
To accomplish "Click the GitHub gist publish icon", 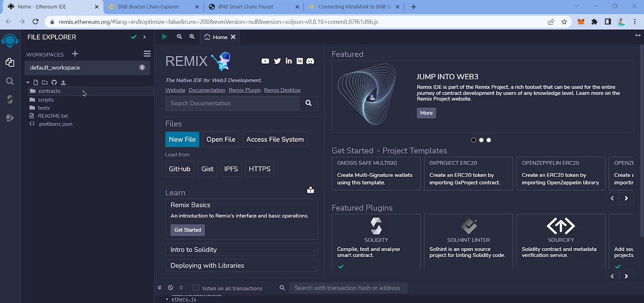I will [54, 82].
